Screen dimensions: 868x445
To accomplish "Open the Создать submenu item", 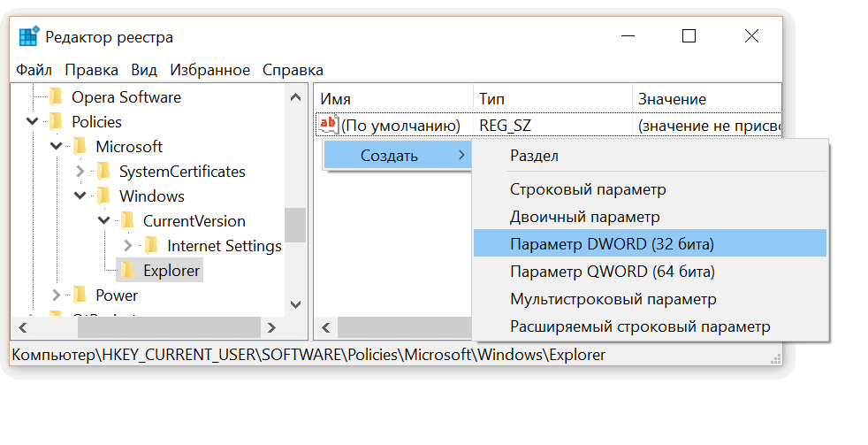I will coord(397,156).
